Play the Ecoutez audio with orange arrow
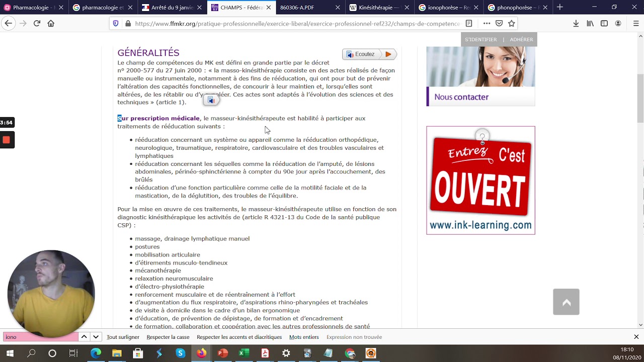 388,54
